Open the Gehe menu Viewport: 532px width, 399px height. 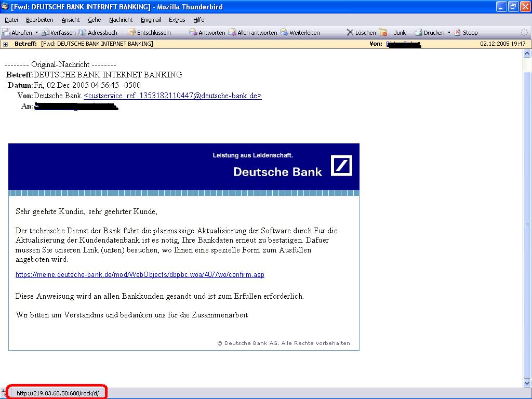click(95, 20)
